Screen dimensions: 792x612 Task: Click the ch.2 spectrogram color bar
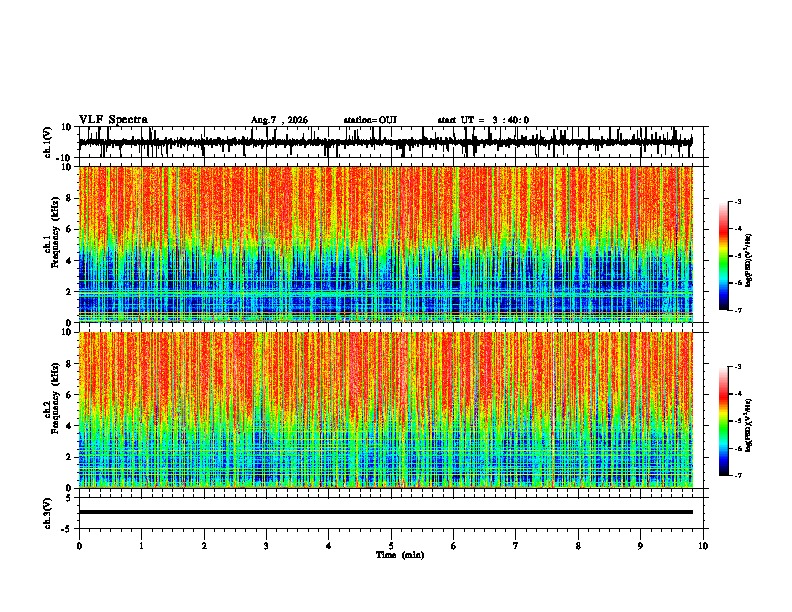coord(724,421)
